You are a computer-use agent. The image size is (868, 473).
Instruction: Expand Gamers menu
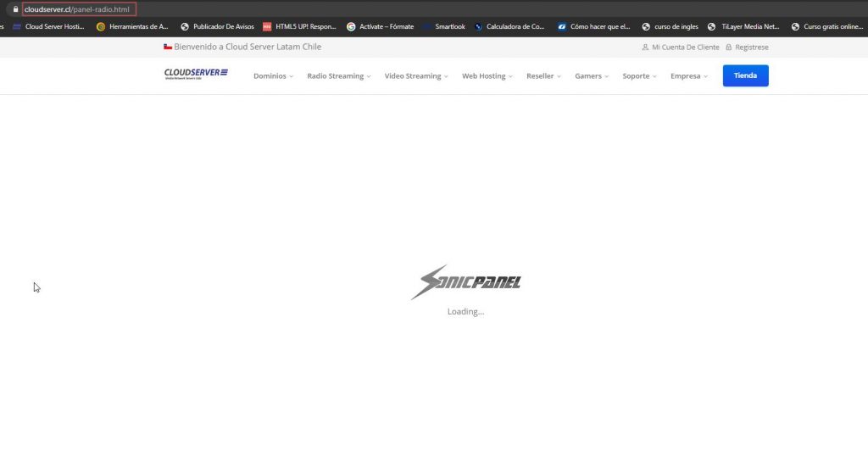tap(592, 76)
